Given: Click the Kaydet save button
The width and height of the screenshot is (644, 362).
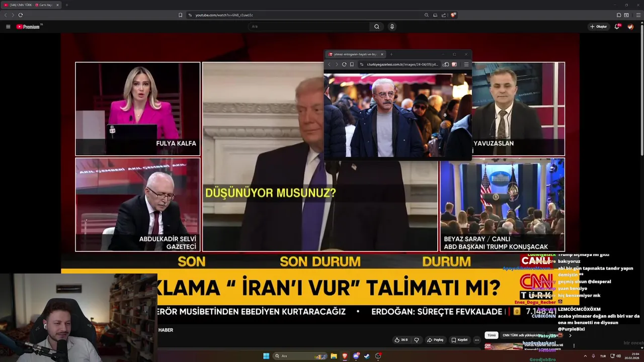Looking at the screenshot, I should coord(459,340).
